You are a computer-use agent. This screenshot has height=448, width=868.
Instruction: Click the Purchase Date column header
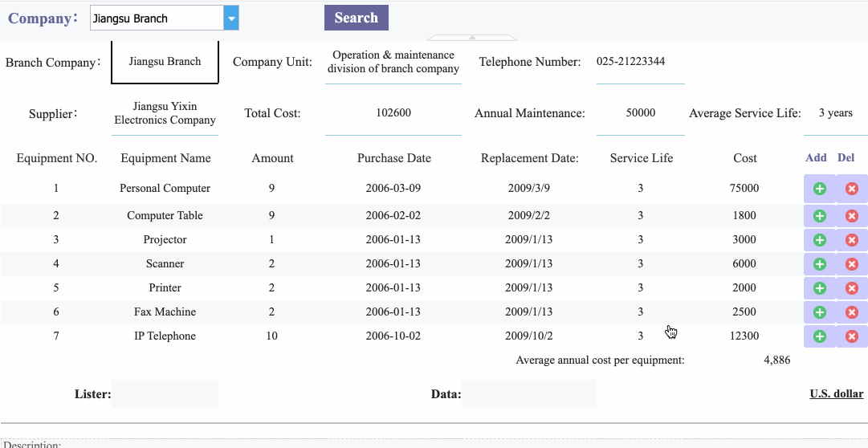[x=393, y=158]
